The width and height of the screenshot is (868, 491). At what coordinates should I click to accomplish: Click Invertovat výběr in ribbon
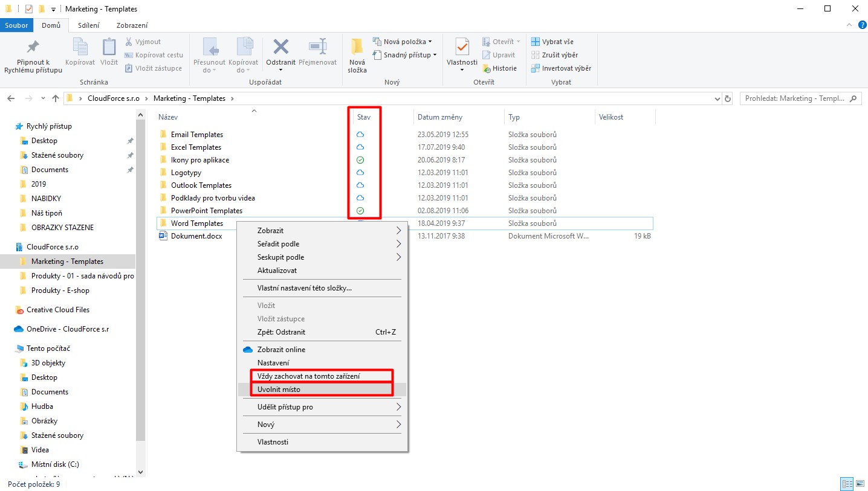561,68
